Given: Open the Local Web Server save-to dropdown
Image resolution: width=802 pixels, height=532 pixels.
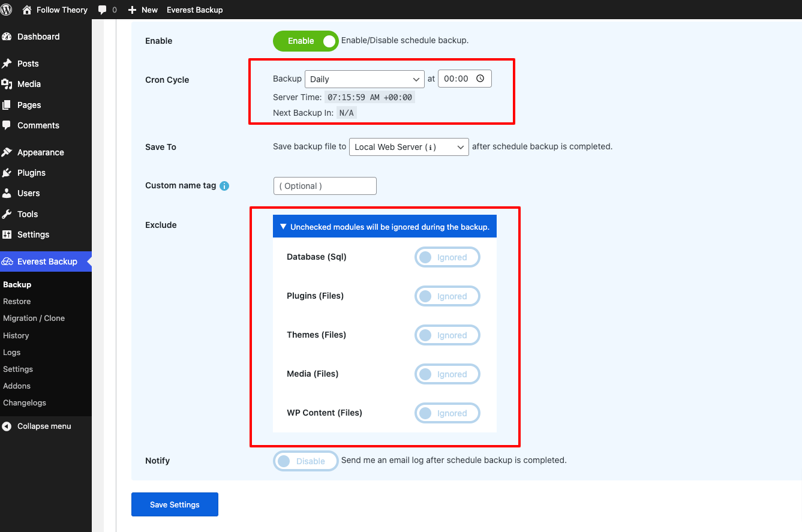Looking at the screenshot, I should click(408, 147).
